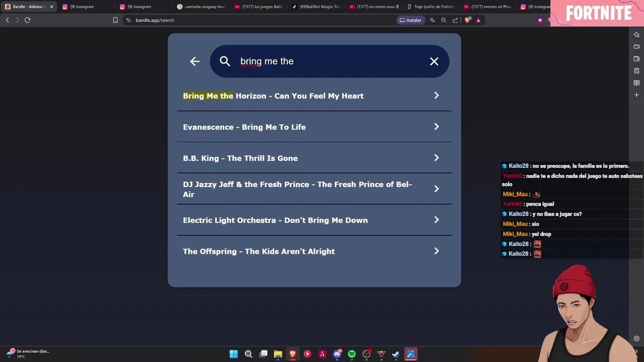Viewport: 644px width, 362px height.
Task: Click the share page icon
Action: coord(455,20)
